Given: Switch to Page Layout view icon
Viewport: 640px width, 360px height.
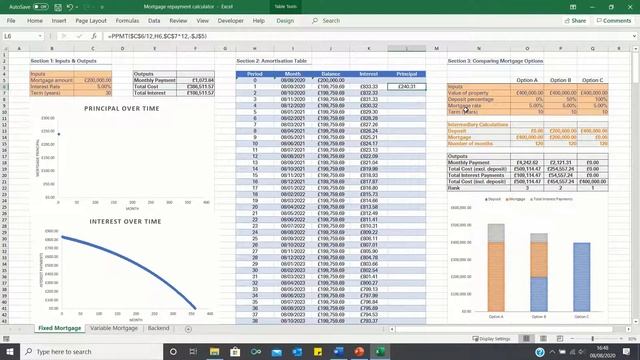Looking at the screenshot, I should point(543,338).
